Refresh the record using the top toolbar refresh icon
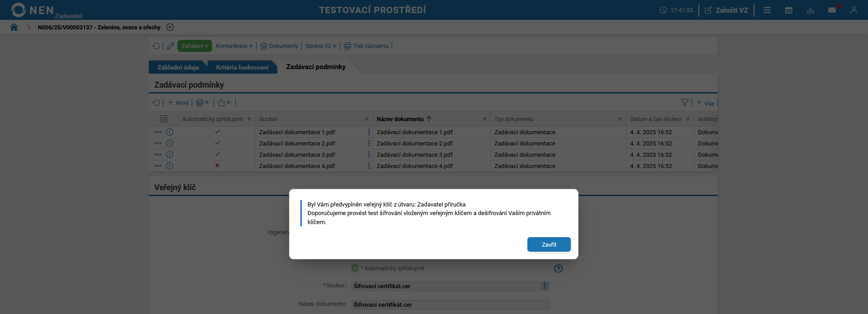Image resolution: width=868 pixels, height=314 pixels. point(157,46)
